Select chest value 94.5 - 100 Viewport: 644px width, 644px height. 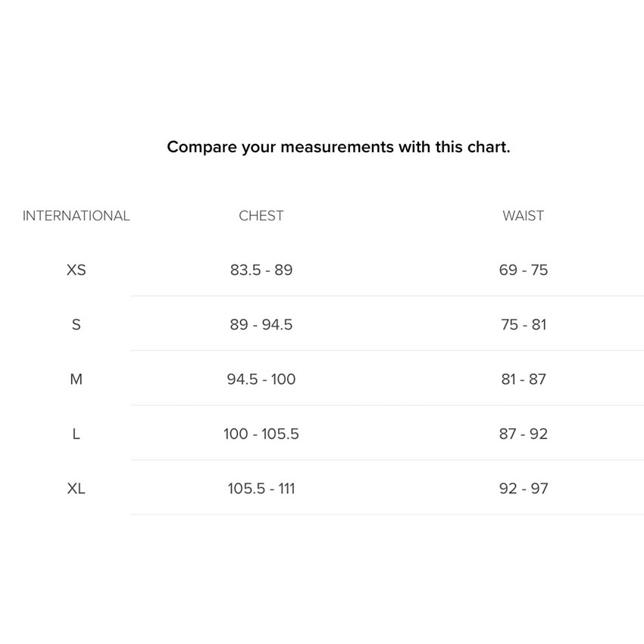(x=261, y=379)
